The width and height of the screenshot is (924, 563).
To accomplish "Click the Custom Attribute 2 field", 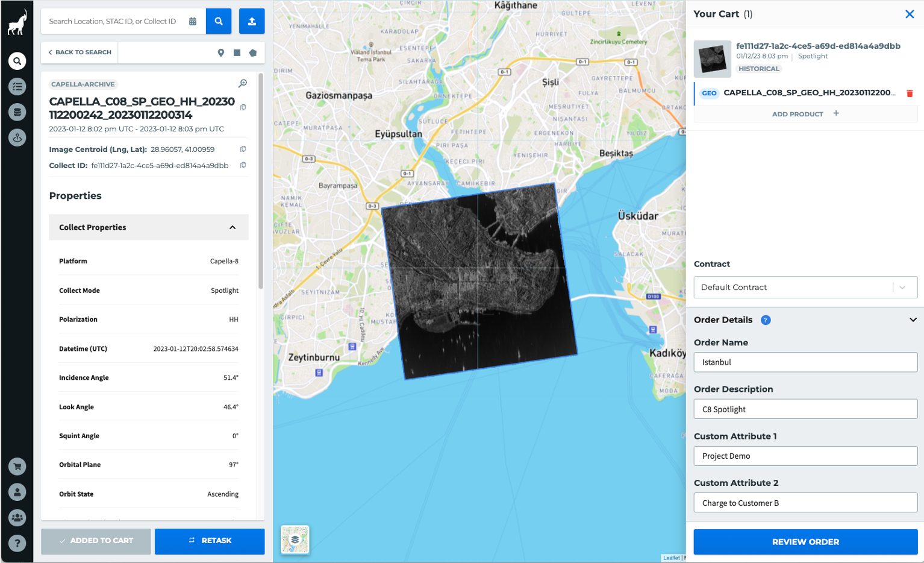I will click(805, 503).
